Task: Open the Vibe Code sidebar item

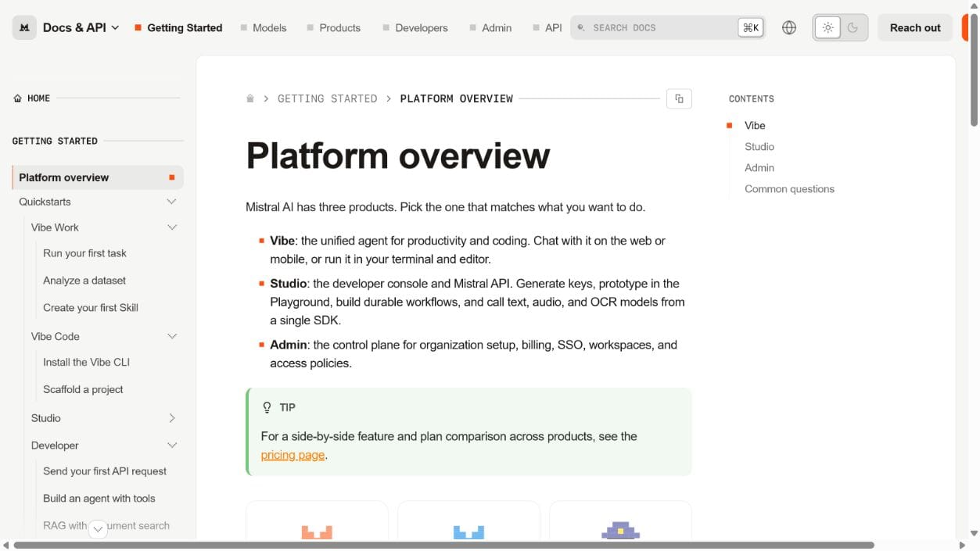Action: 55,336
